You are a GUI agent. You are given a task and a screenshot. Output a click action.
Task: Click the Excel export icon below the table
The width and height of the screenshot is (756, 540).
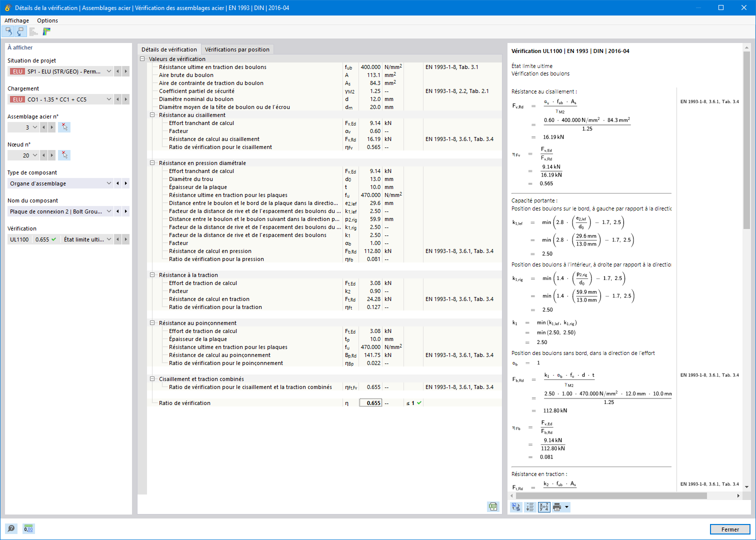tap(493, 506)
